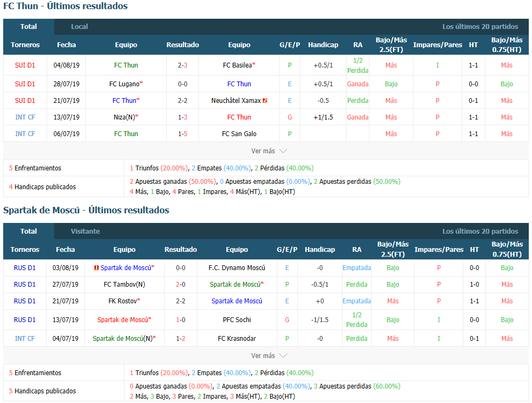Image resolution: width=532 pixels, height=403 pixels.
Task: Click the 1-3 result of Niza vs FC Thun
Action: coord(182,117)
